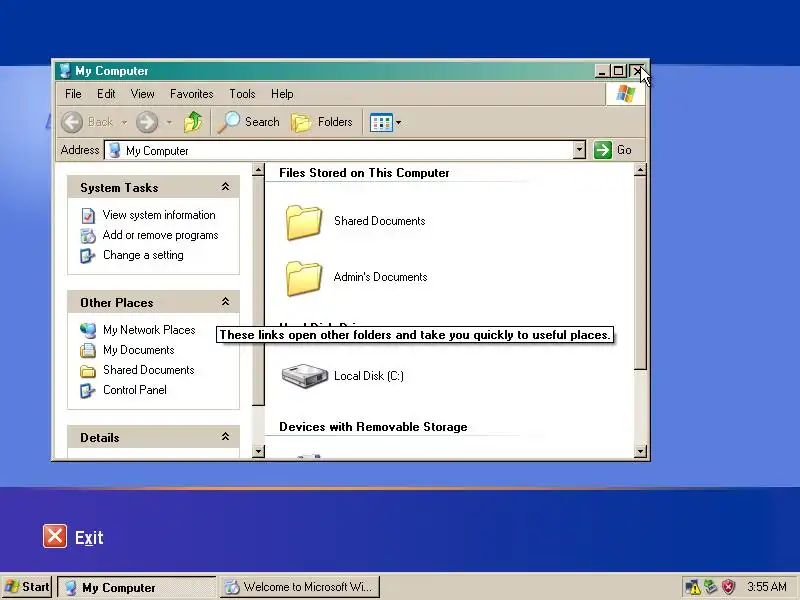The width and height of the screenshot is (800, 600).
Task: Click the Address bar text field
Action: click(345, 150)
